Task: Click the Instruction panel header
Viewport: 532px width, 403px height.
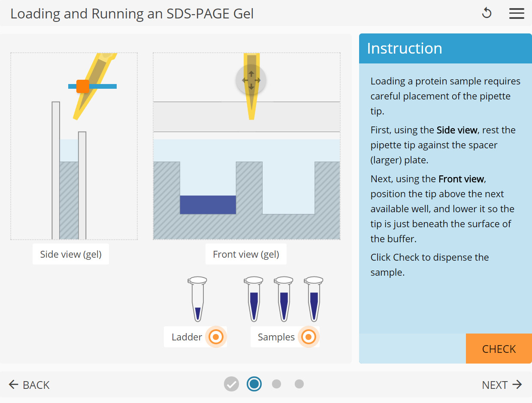Action: tap(404, 48)
